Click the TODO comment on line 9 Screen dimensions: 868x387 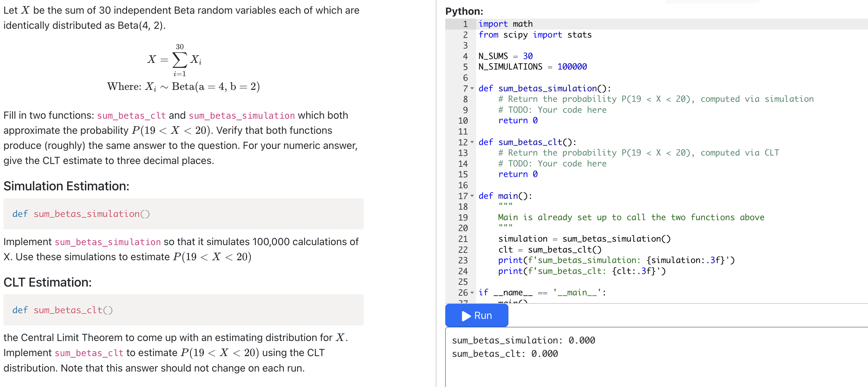[552, 110]
